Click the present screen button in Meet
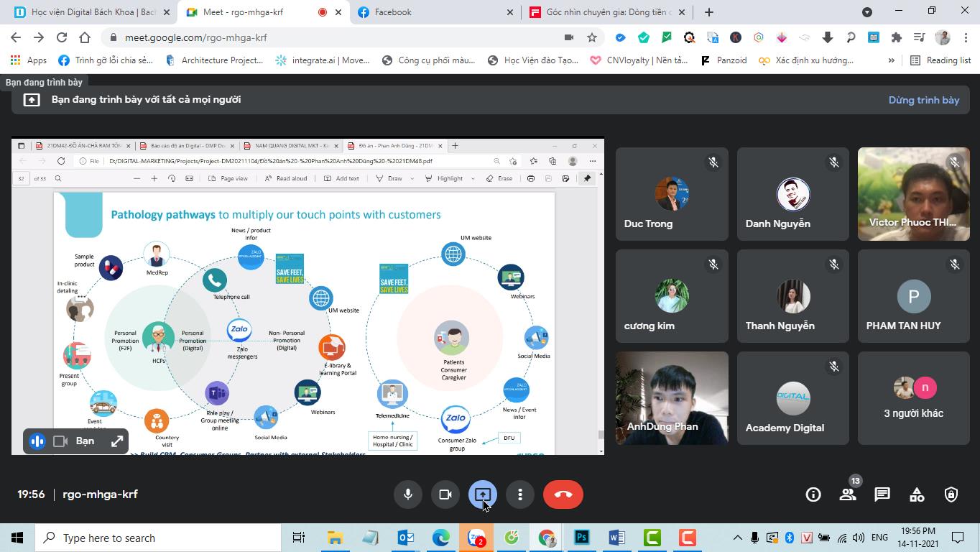Image resolution: width=980 pixels, height=552 pixels. coord(483,494)
